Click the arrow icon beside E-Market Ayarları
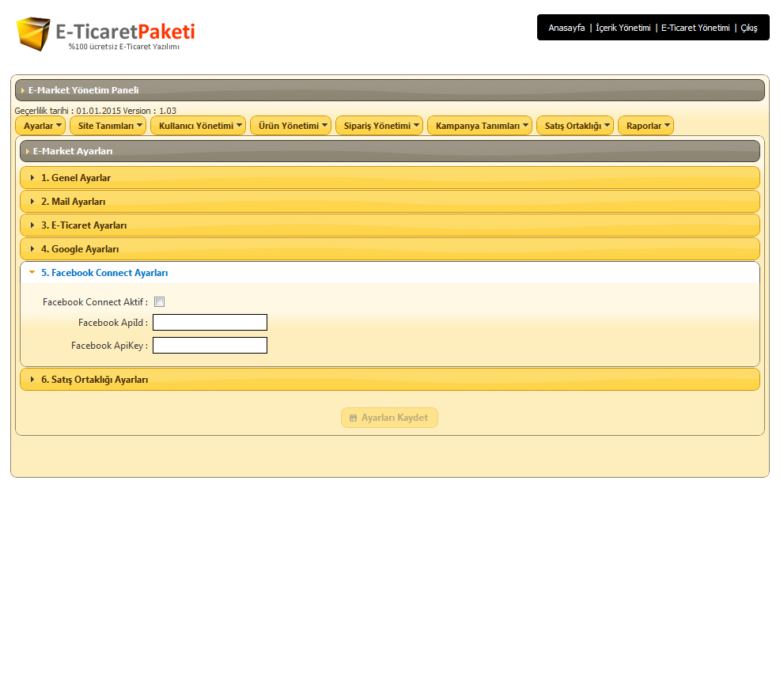780x700 pixels. click(28, 151)
